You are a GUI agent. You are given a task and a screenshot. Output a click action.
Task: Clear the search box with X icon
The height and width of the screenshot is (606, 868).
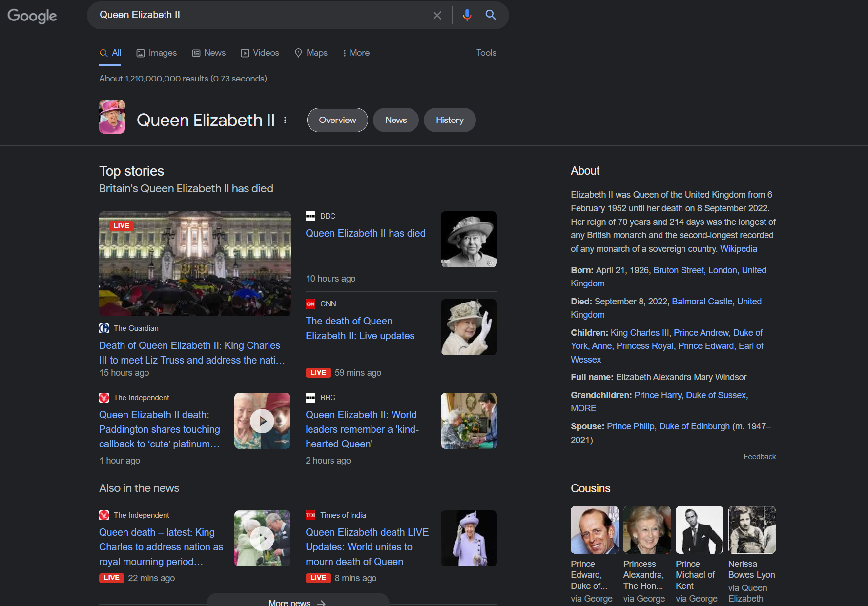click(x=437, y=15)
